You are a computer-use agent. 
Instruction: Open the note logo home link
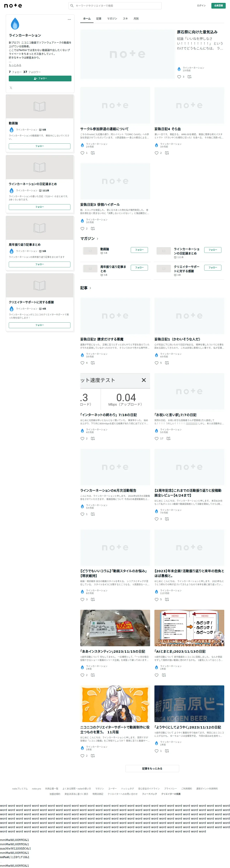(13, 6)
